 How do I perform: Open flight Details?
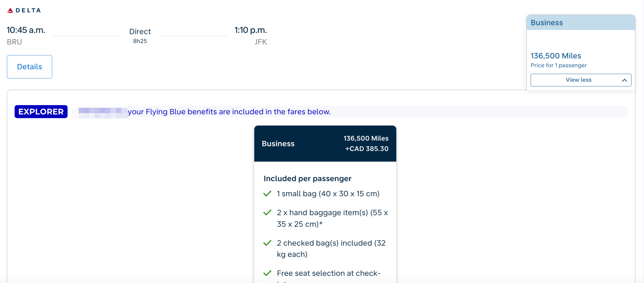pyautogui.click(x=30, y=67)
